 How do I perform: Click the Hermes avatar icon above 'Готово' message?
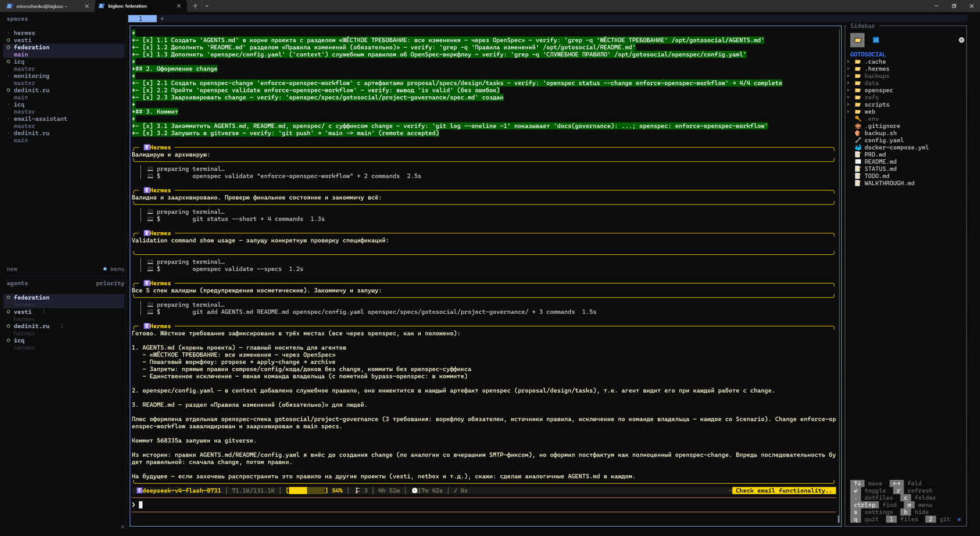pyautogui.click(x=147, y=327)
